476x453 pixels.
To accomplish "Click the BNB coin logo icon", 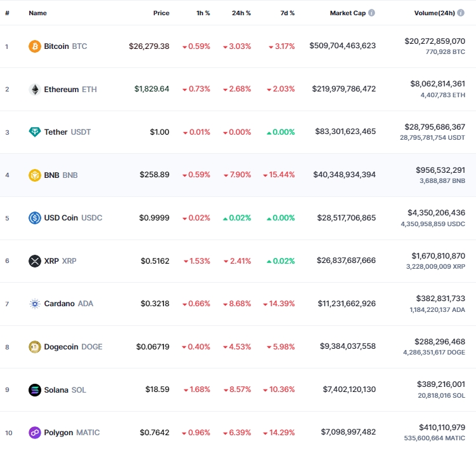I will 35,175.
